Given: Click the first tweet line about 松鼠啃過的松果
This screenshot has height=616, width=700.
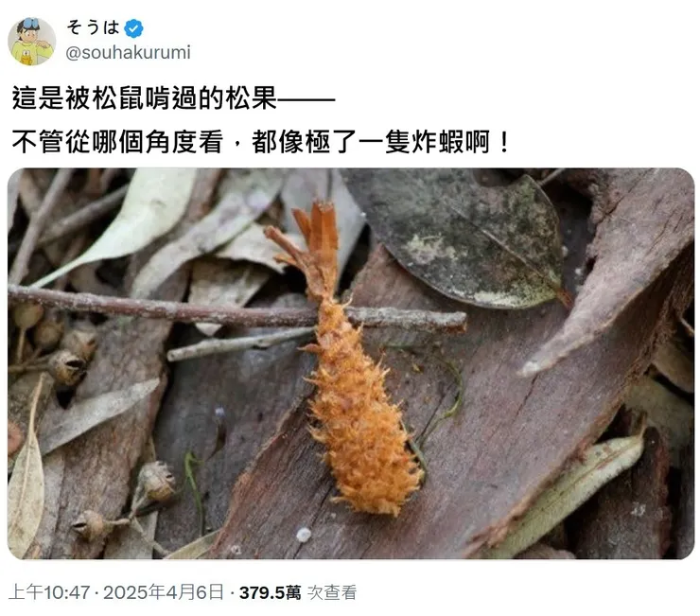Looking at the screenshot, I should (173, 97).
